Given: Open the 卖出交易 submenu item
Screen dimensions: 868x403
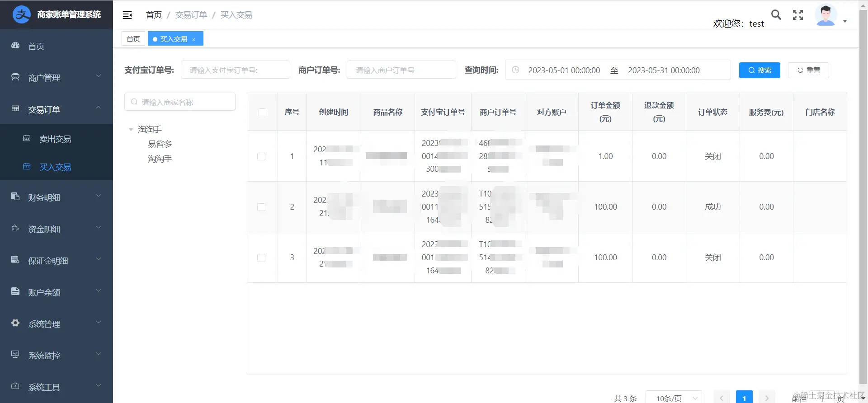Looking at the screenshot, I should click(57, 139).
